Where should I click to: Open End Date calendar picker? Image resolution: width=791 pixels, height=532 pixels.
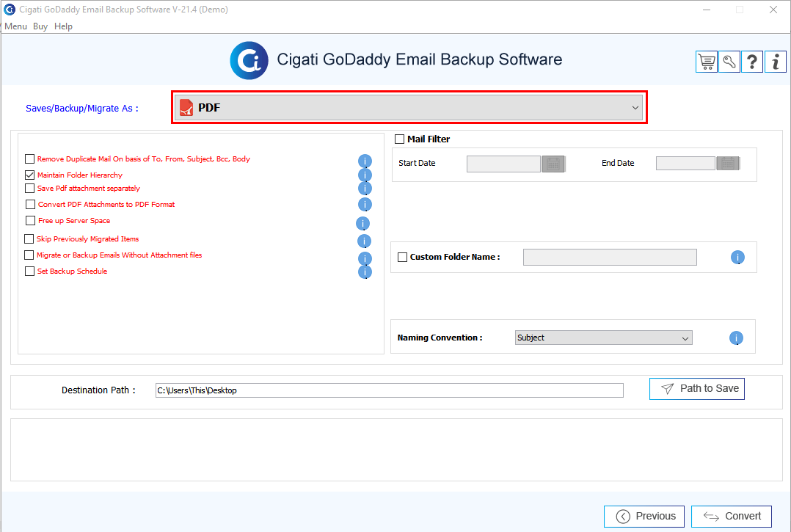pyautogui.click(x=728, y=164)
